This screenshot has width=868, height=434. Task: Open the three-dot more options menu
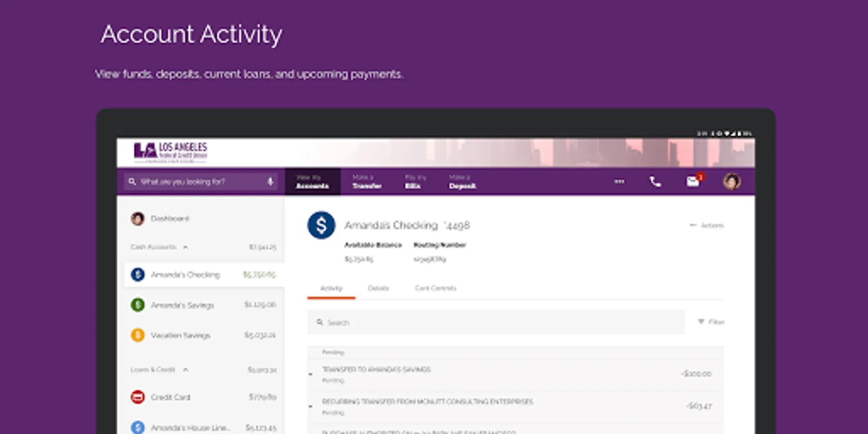tap(619, 182)
